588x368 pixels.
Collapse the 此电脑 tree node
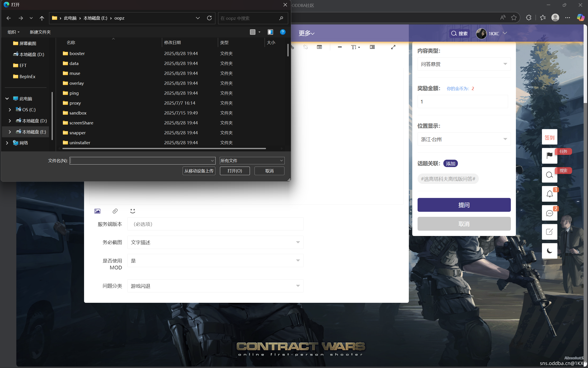pos(7,99)
